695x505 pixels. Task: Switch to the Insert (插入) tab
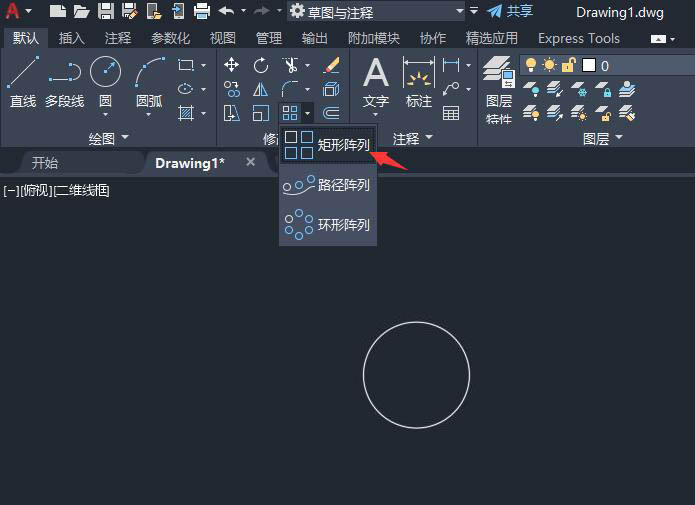(71, 39)
